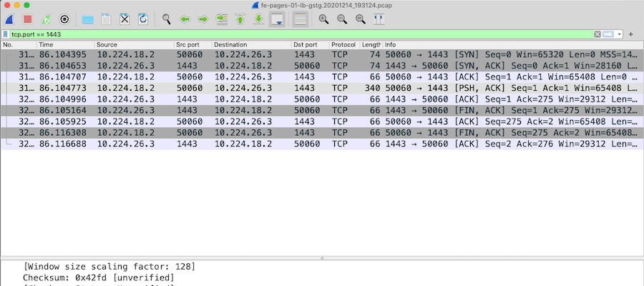Restart the current capture
This screenshot has height=286, width=644.
[x=46, y=19]
